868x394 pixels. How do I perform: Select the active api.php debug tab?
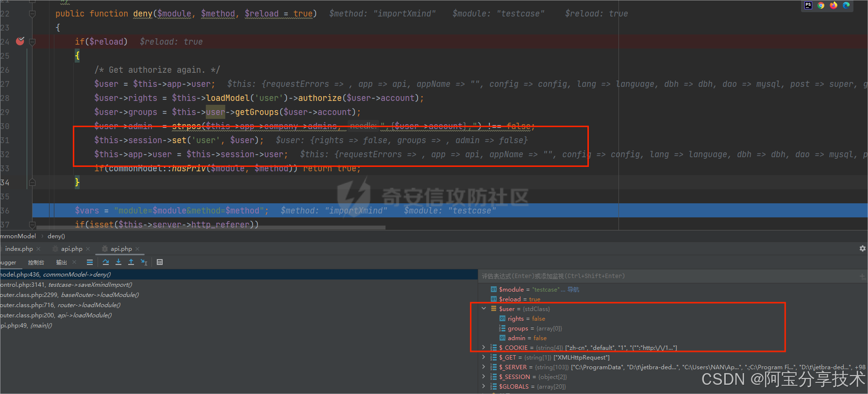pyautogui.click(x=121, y=249)
